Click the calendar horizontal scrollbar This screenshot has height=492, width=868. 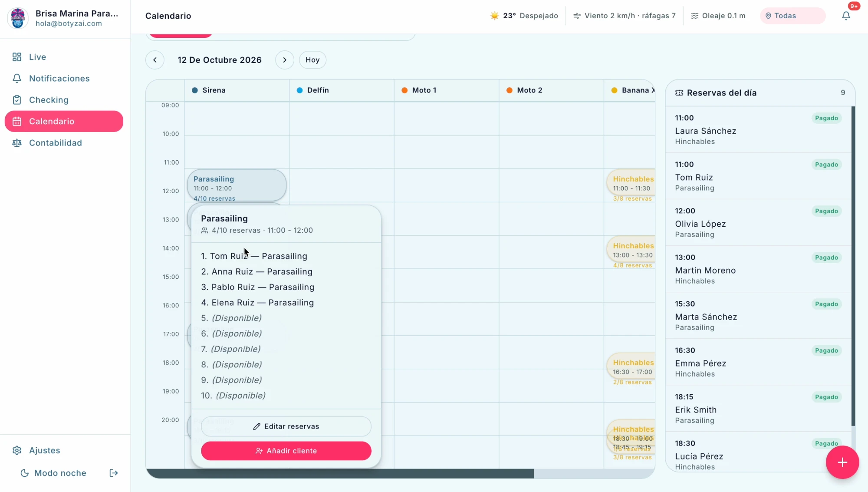click(340, 474)
